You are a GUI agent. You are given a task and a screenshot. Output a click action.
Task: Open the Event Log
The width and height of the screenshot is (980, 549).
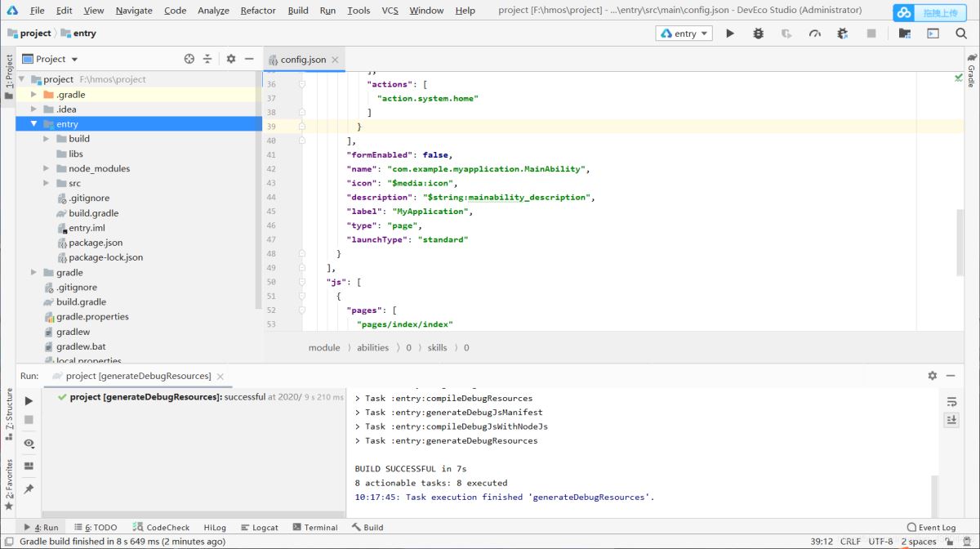pyautogui.click(x=931, y=528)
